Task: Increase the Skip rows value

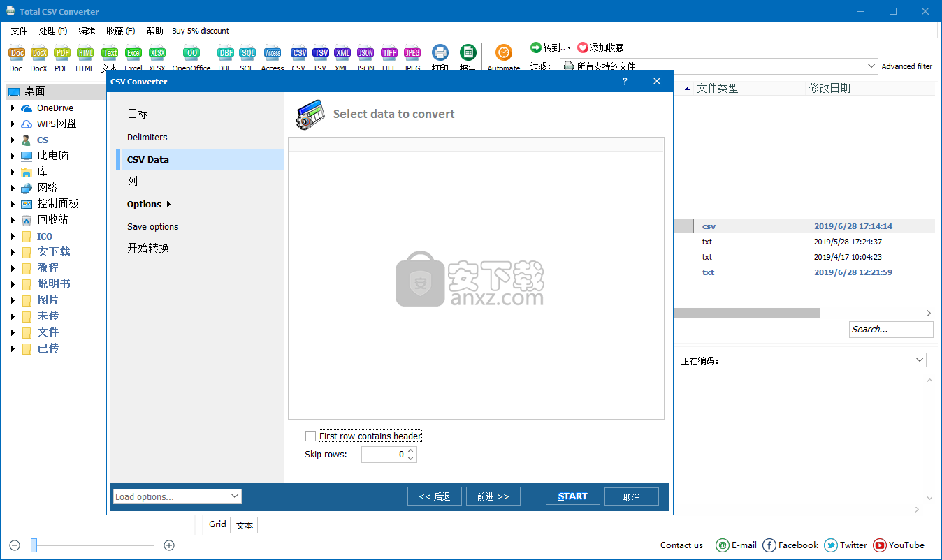Action: point(411,451)
